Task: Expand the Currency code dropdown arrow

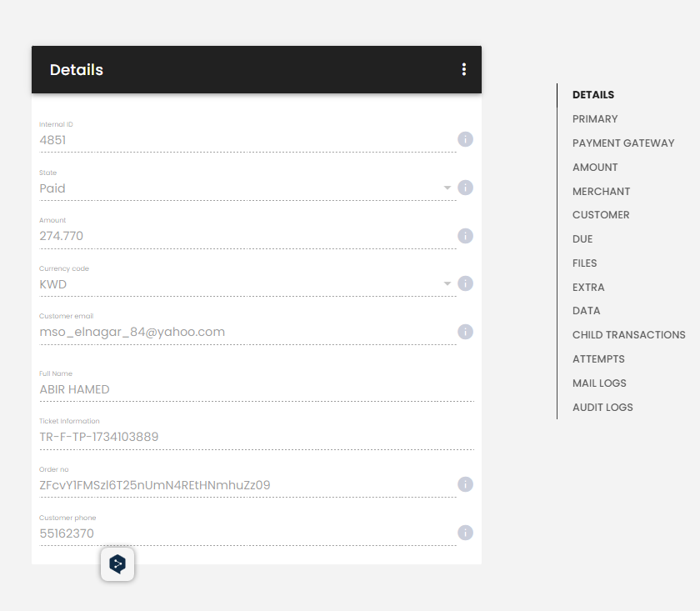Action: click(447, 284)
